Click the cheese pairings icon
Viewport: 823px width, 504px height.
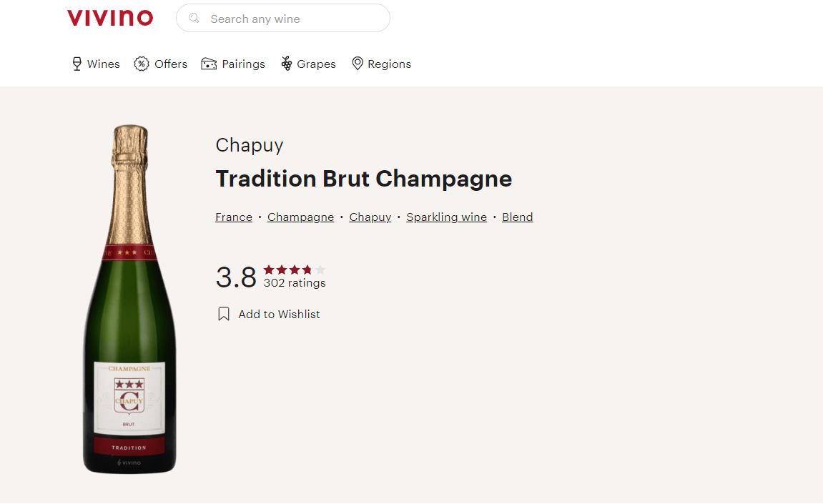209,64
